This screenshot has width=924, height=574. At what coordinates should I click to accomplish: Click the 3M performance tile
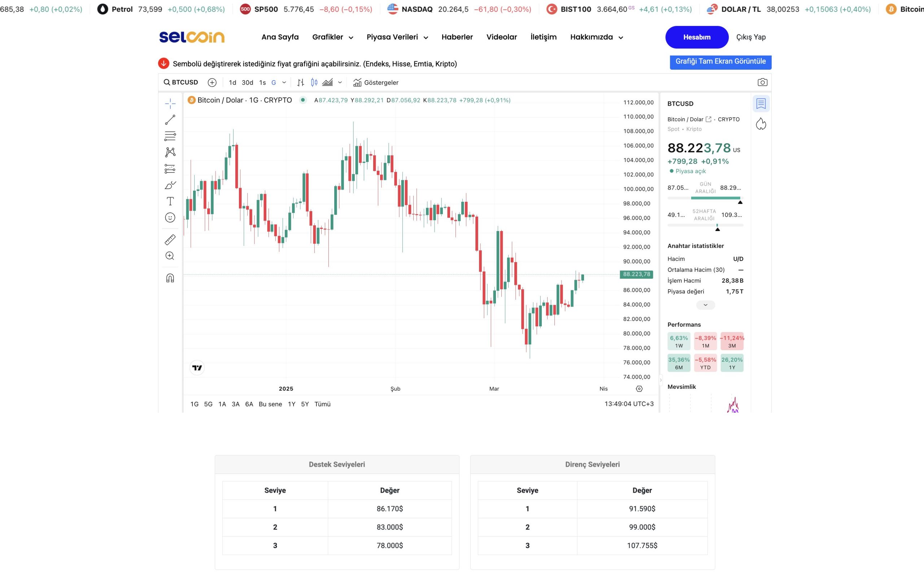[732, 341]
